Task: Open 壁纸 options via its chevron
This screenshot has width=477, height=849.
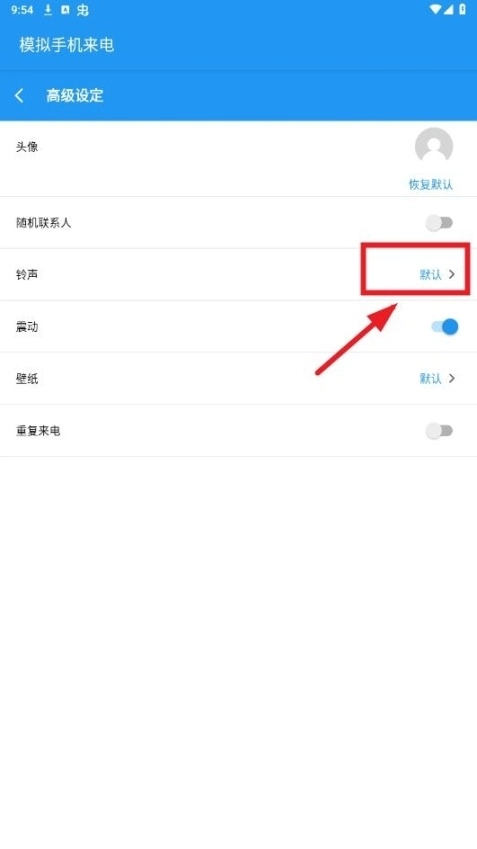Action: point(452,378)
